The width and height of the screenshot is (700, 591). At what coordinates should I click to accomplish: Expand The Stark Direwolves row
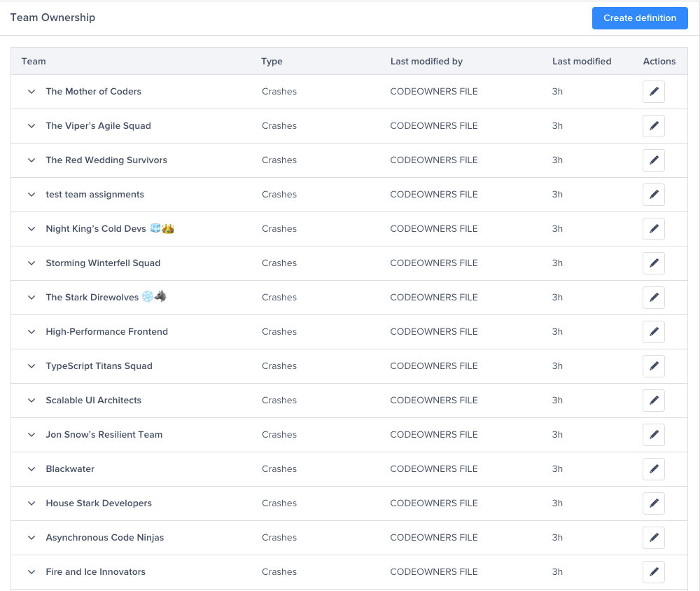point(31,297)
